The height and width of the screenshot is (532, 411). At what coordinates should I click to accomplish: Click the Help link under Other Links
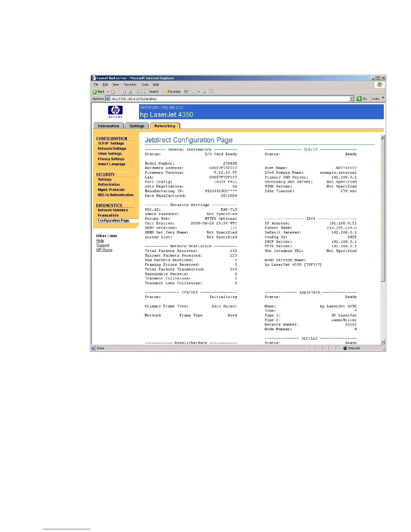100,241
